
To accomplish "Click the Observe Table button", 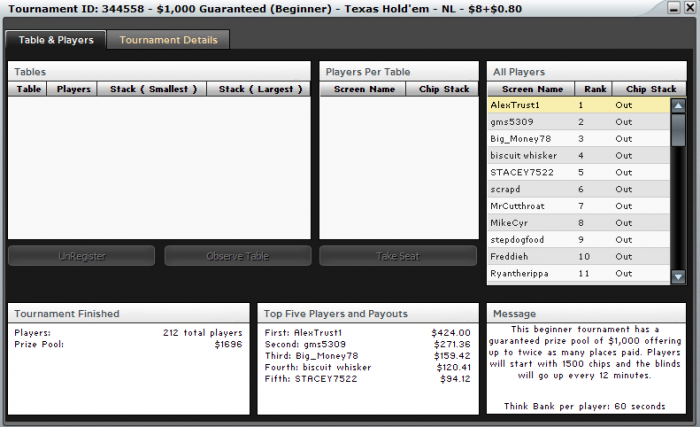I will click(238, 256).
